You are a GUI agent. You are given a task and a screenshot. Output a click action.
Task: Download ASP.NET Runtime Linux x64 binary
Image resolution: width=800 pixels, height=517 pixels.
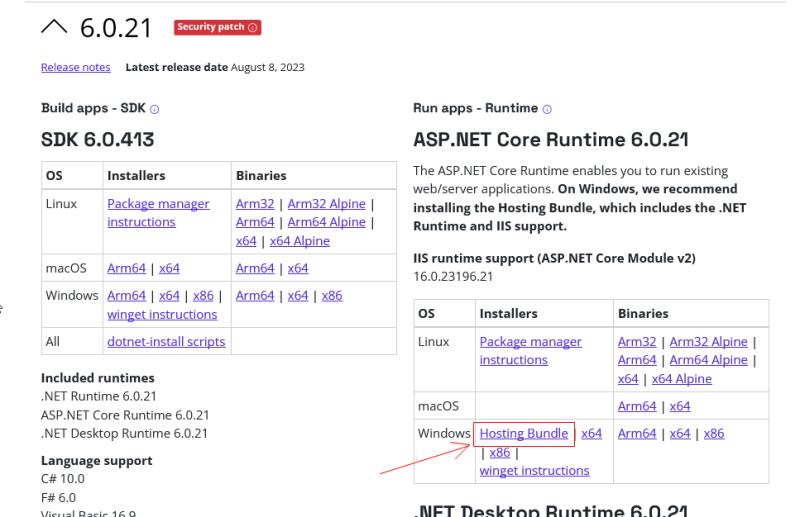click(x=628, y=379)
